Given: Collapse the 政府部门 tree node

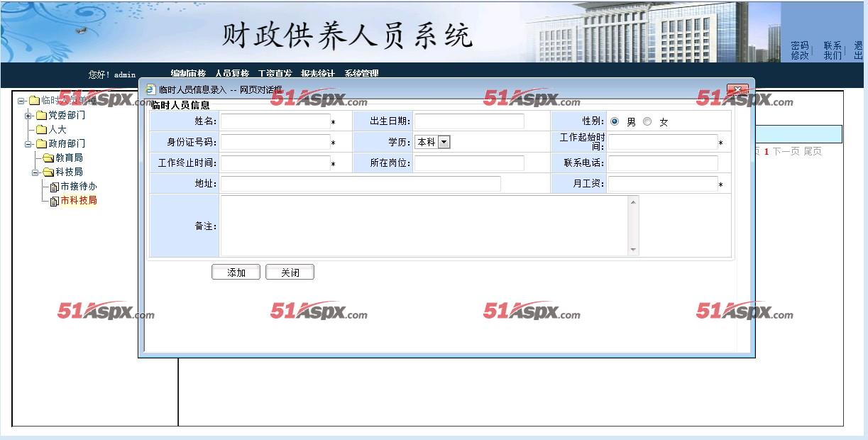Looking at the screenshot, I should coord(28,143).
